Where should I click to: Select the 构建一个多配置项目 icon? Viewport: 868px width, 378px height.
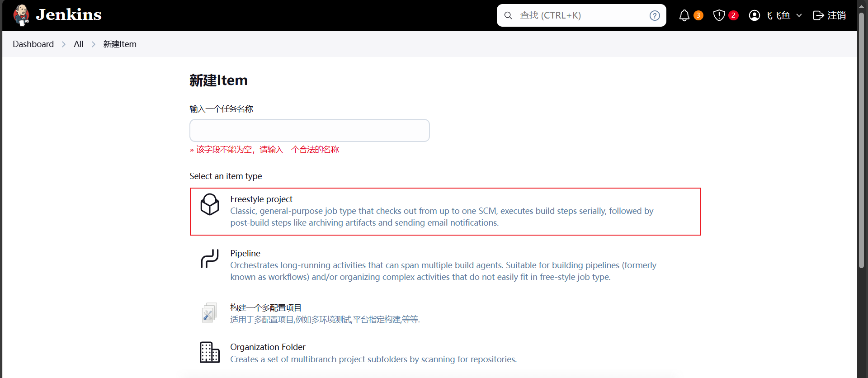click(x=210, y=313)
